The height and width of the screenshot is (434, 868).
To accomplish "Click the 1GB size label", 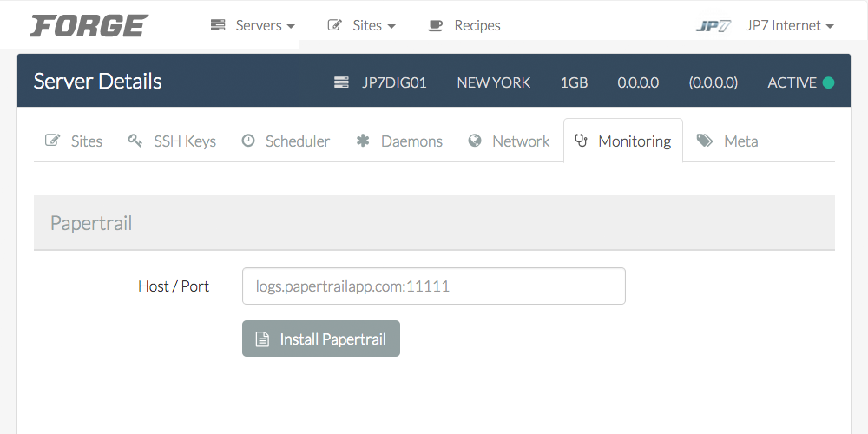I will click(574, 82).
